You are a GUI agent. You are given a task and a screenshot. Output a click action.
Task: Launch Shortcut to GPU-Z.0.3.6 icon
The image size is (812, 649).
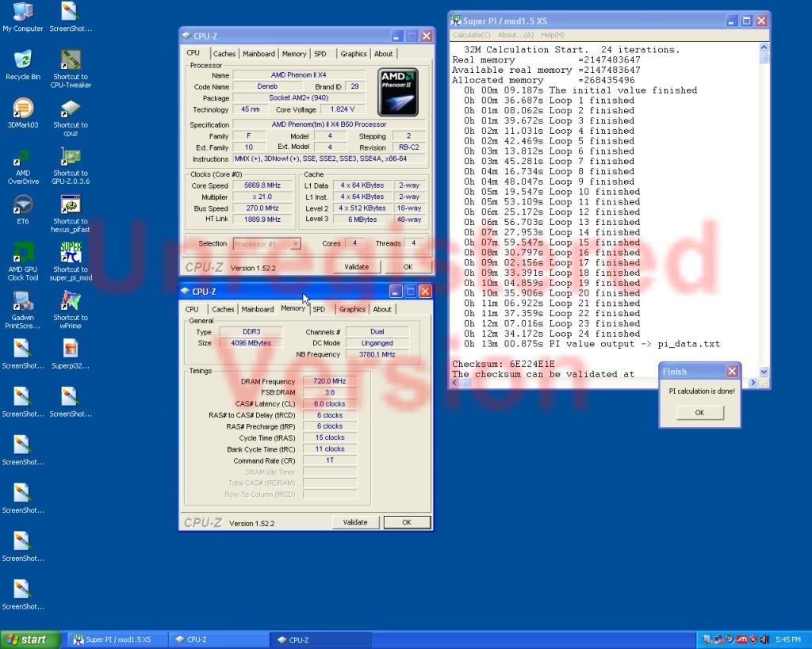tap(71, 166)
